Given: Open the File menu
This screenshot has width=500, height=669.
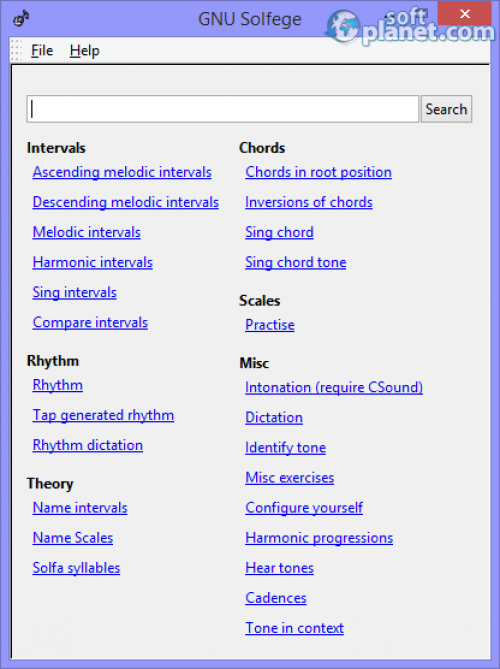Looking at the screenshot, I should pos(42,50).
